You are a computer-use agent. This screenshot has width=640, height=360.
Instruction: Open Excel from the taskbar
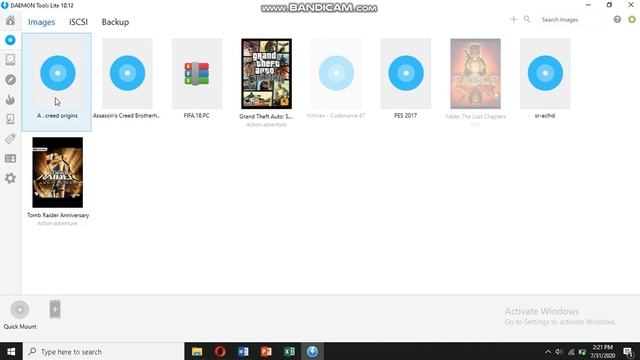pyautogui.click(x=289, y=351)
